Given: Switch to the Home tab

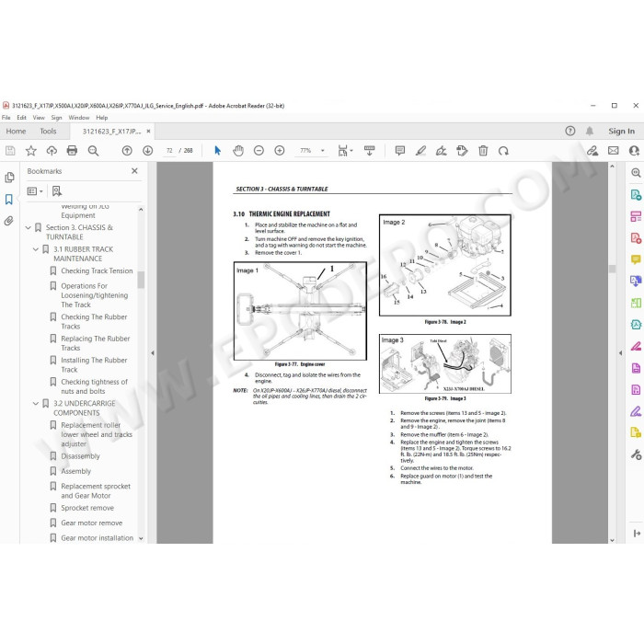Looking at the screenshot, I should click(x=16, y=131).
